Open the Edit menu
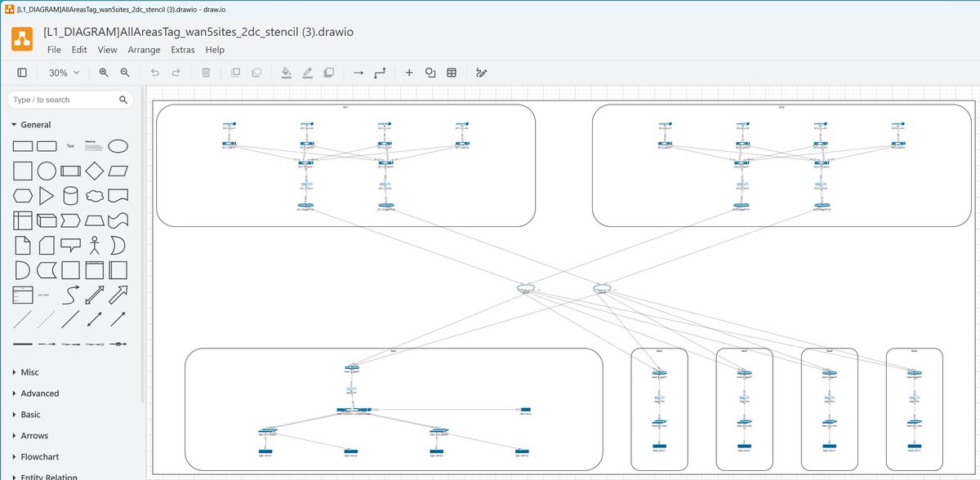The width and height of the screenshot is (980, 480). coord(79,50)
